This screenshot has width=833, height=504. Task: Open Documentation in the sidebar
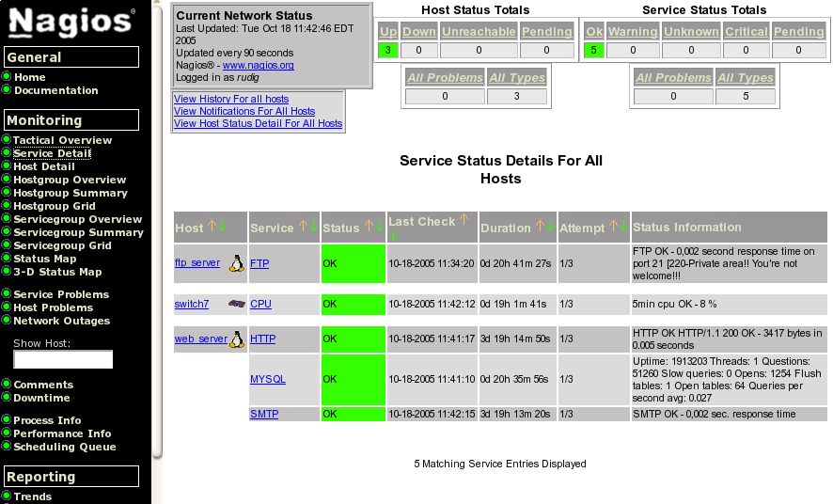(x=56, y=90)
